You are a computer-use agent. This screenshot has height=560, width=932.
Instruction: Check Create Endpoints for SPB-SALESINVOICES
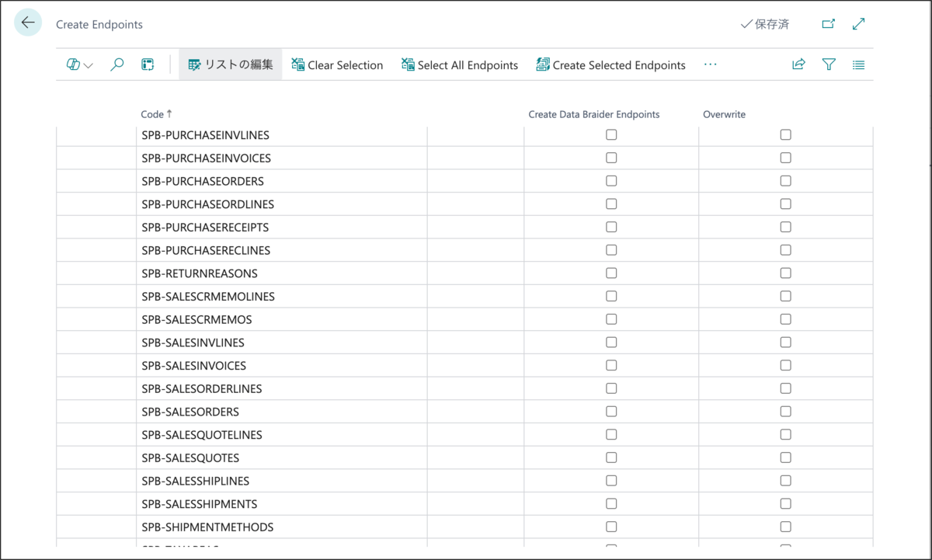click(x=611, y=365)
